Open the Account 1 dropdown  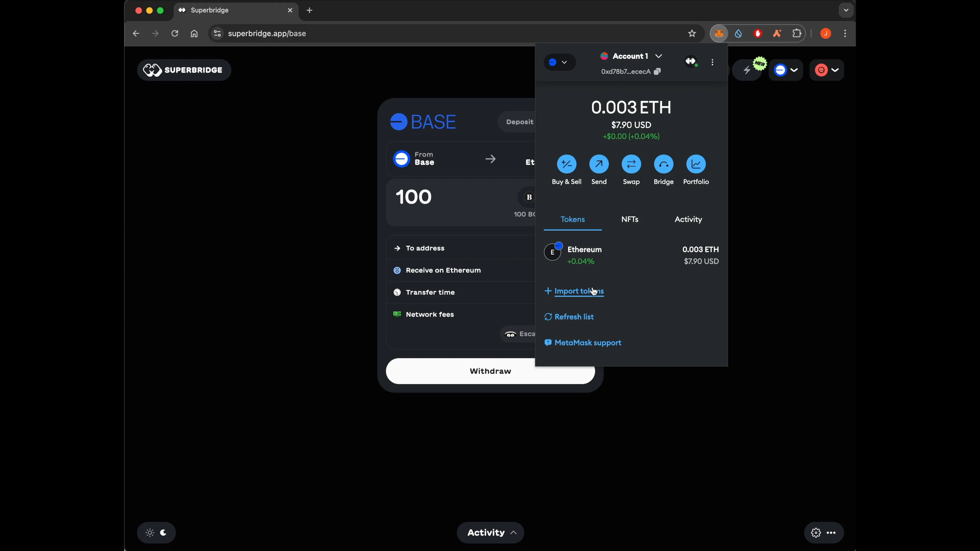(631, 56)
